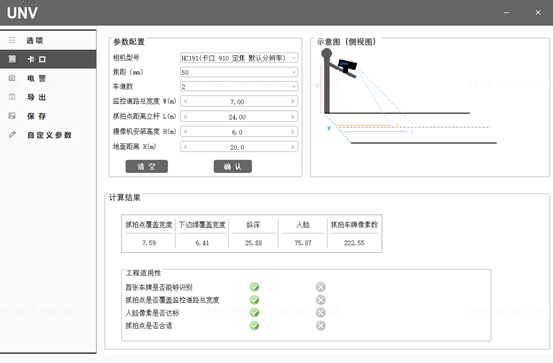
Task: Increase 监控道路总宽度 W value with right arrow
Action: point(292,102)
